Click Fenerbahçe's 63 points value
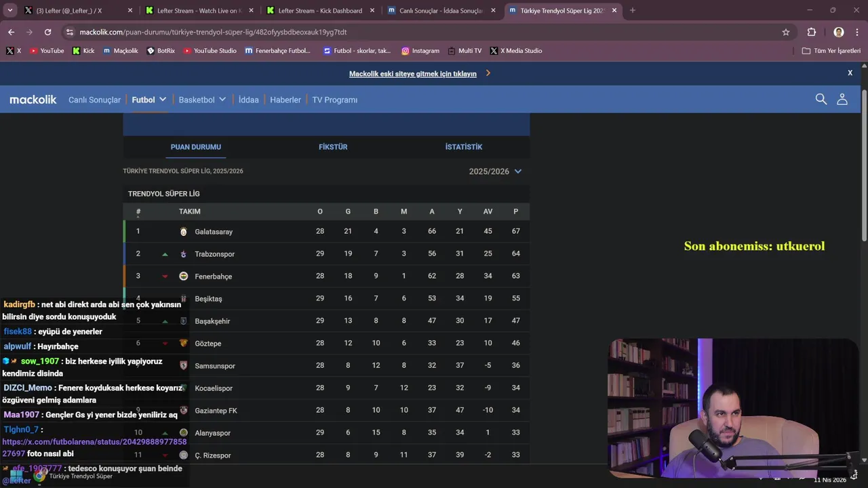This screenshot has height=488, width=868. point(515,276)
